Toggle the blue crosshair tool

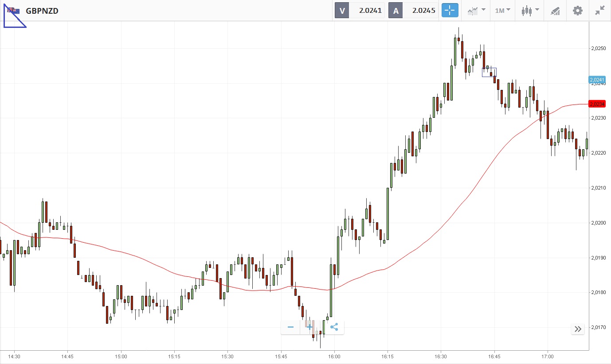click(450, 11)
